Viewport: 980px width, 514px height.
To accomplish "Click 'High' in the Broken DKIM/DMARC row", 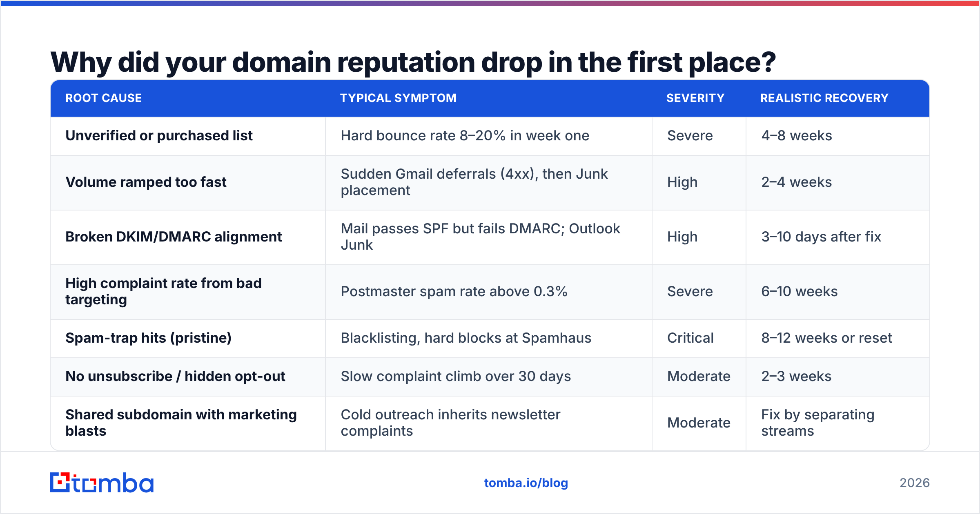I will (x=682, y=237).
